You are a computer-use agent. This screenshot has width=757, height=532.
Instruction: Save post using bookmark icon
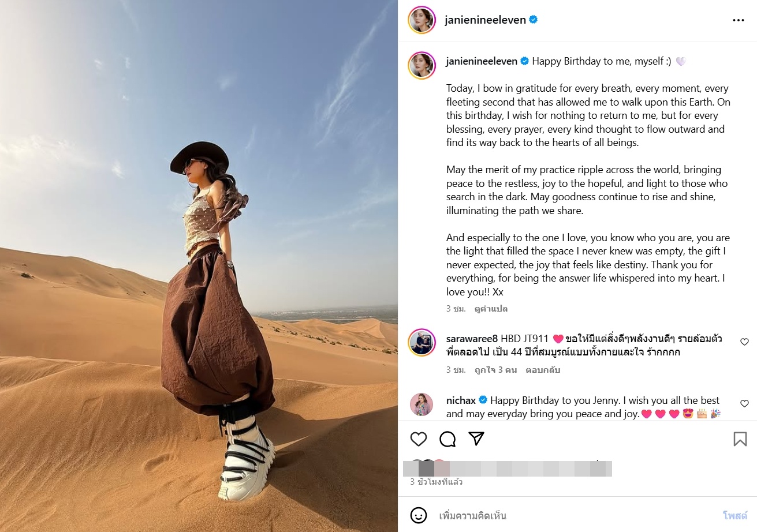(x=740, y=439)
